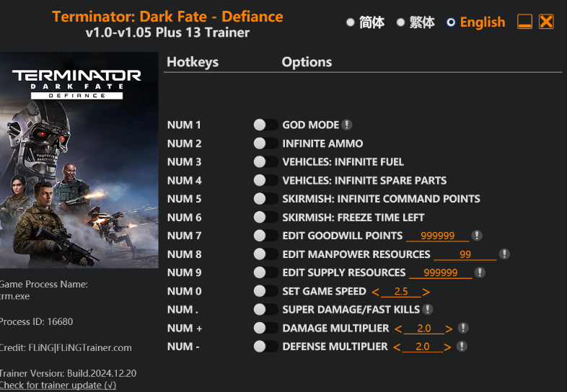Toggle Vehicles: Infinite Fuel on
The image size is (567, 392).
point(265,161)
